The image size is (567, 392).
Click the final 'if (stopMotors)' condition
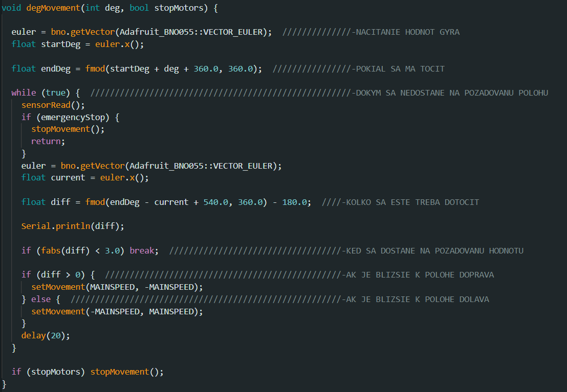click(48, 372)
